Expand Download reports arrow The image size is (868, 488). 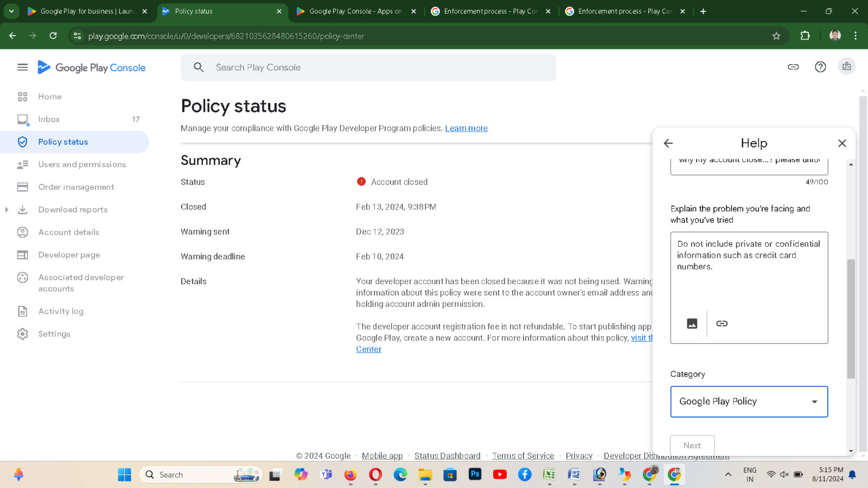[7, 210]
